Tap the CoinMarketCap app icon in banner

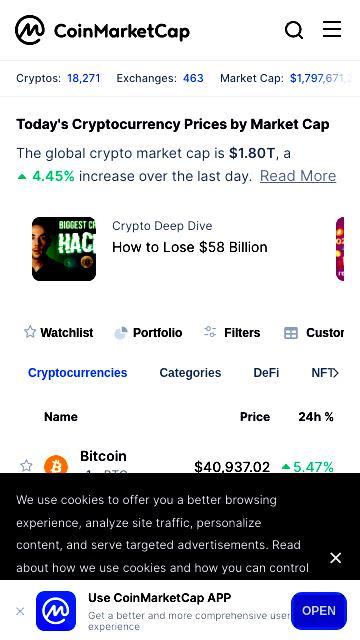pyautogui.click(x=56, y=611)
